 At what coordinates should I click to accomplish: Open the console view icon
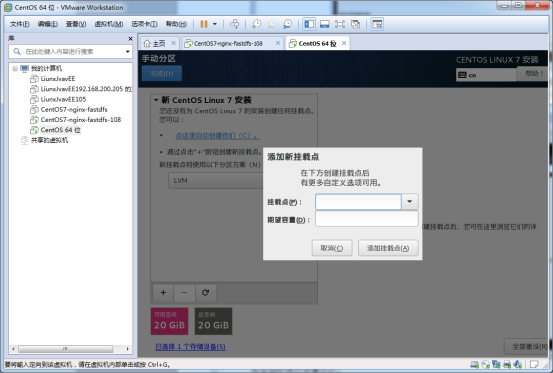coord(377,24)
